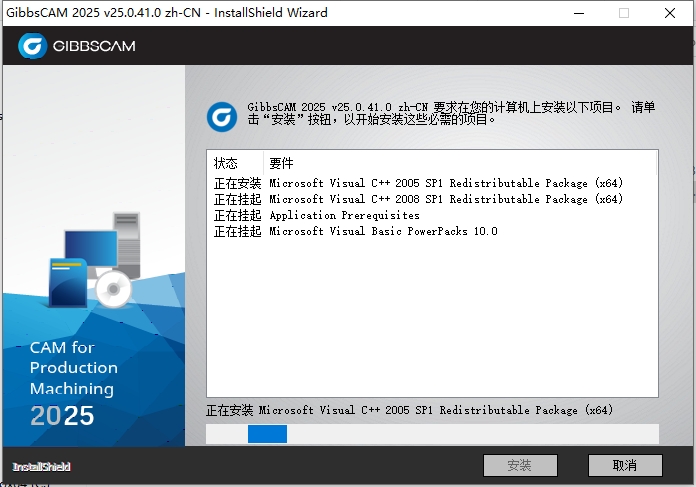Viewport: 696px width, 487px height.
Task: Minimize the InstallShield Wizard window
Action: point(579,13)
